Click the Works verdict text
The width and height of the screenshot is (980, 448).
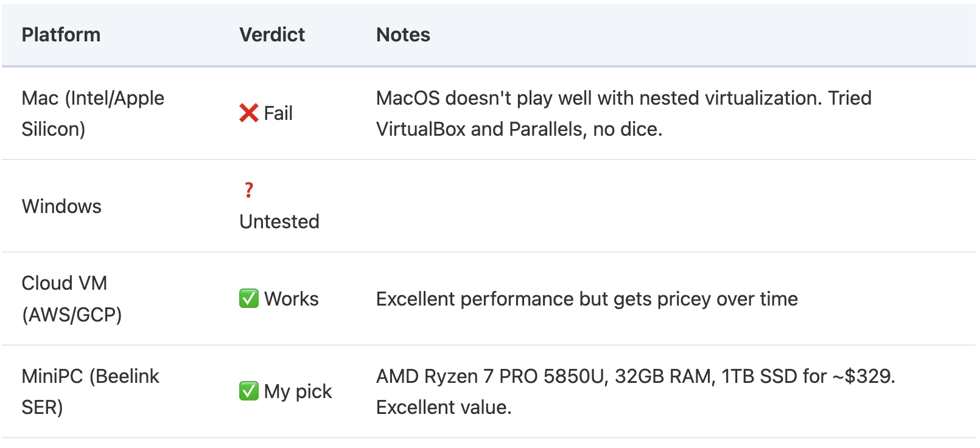292,299
